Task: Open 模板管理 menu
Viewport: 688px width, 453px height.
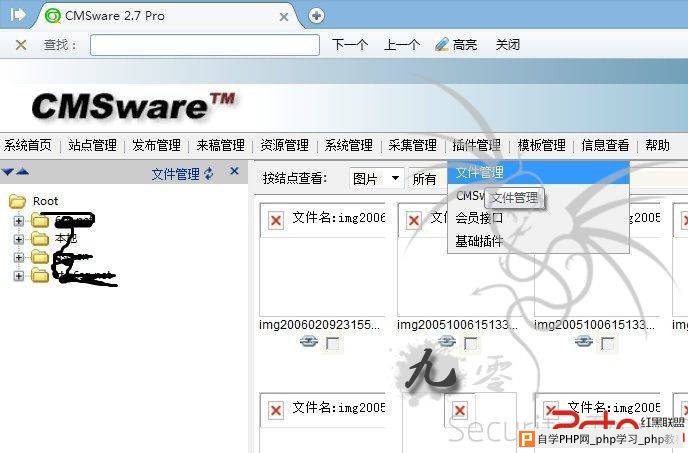Action: pyautogui.click(x=542, y=145)
